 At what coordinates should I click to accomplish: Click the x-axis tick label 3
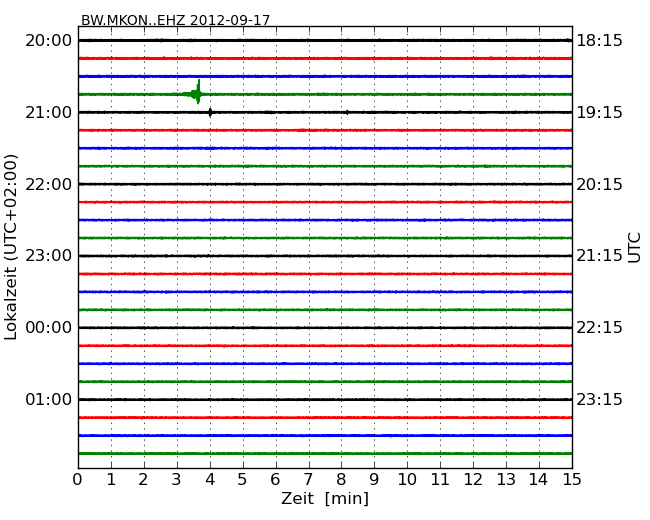[177, 479]
